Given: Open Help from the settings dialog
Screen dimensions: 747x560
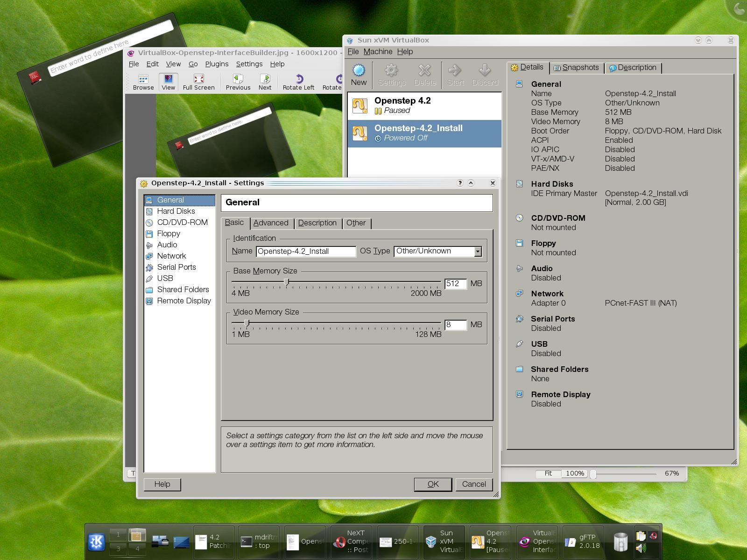Looking at the screenshot, I should coord(162,484).
